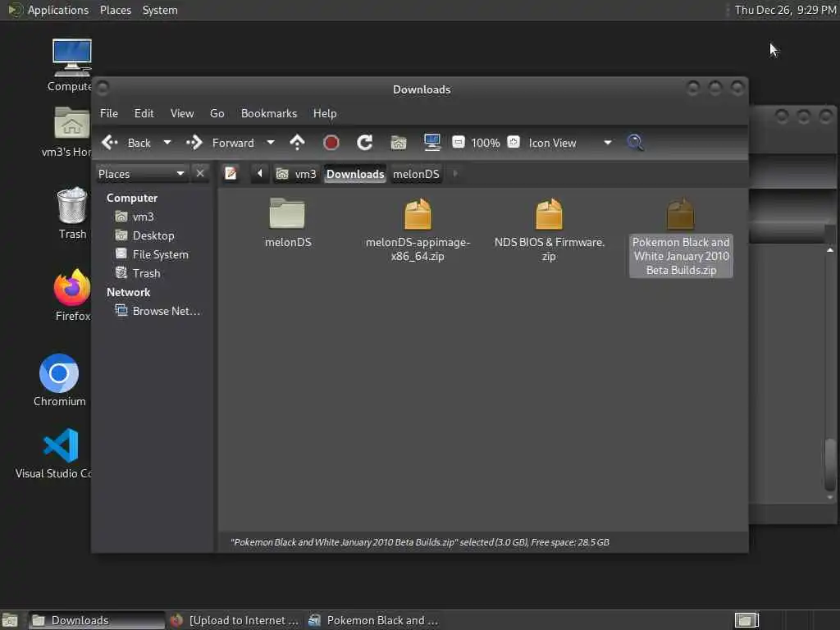
Task: Click the date and time clock
Action: point(785,10)
